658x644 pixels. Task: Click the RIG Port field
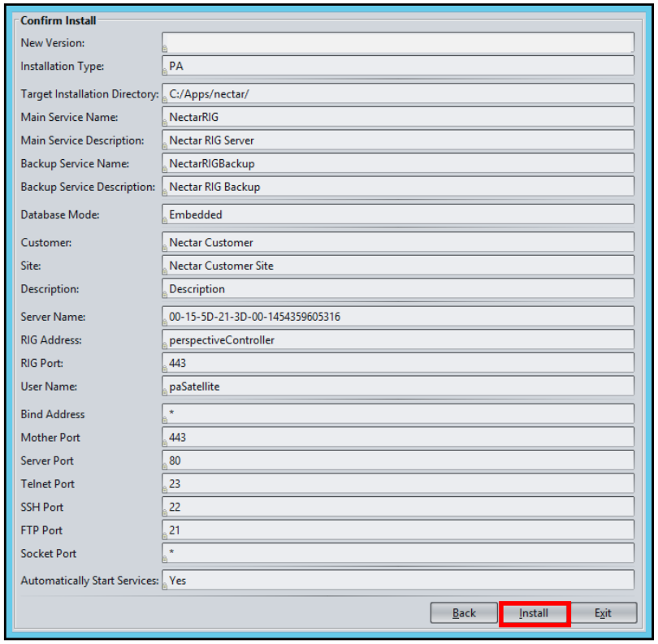[x=398, y=363]
